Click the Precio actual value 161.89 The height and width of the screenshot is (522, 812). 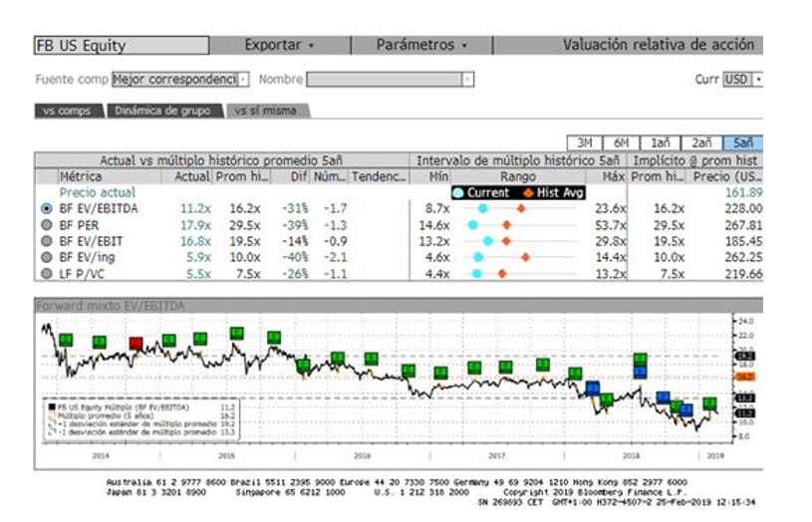click(x=743, y=192)
